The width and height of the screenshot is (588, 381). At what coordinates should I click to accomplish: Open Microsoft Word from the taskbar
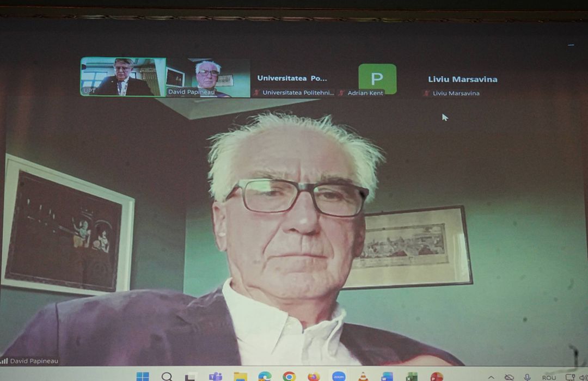[387, 377]
